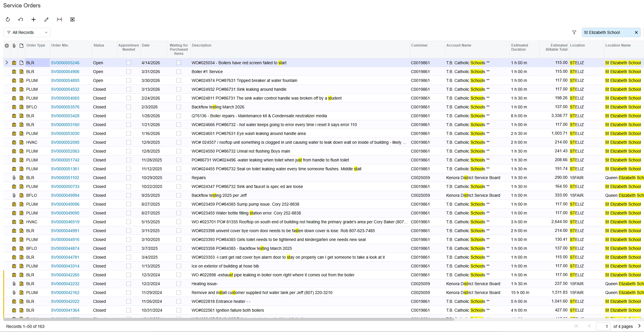Toggle the Waiting for Purchased Items checkbox on SV0000054906
The height and width of the screenshot is (332, 644).
[179, 72]
